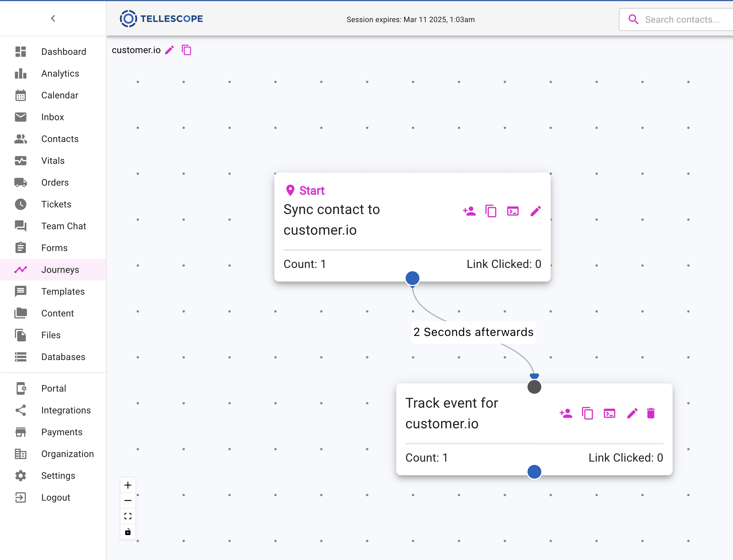The image size is (733, 560).
Task: Zoom in on the journey canvas
Action: point(128,485)
